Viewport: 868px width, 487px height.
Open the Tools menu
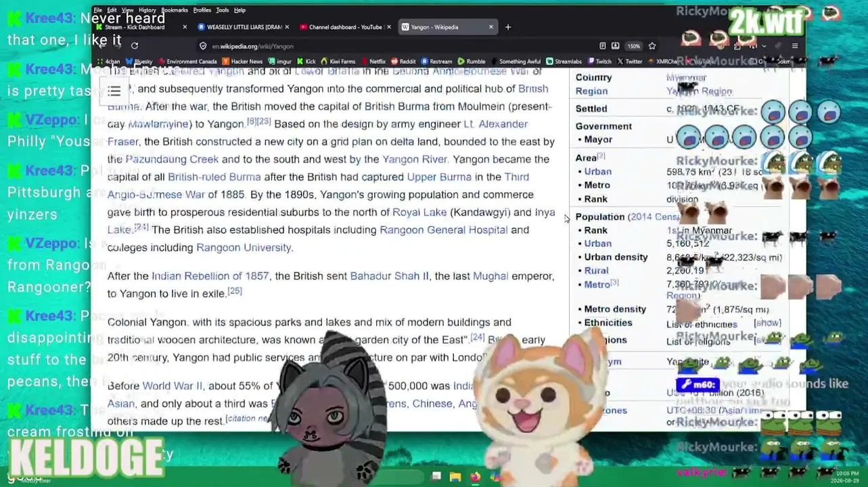click(222, 10)
